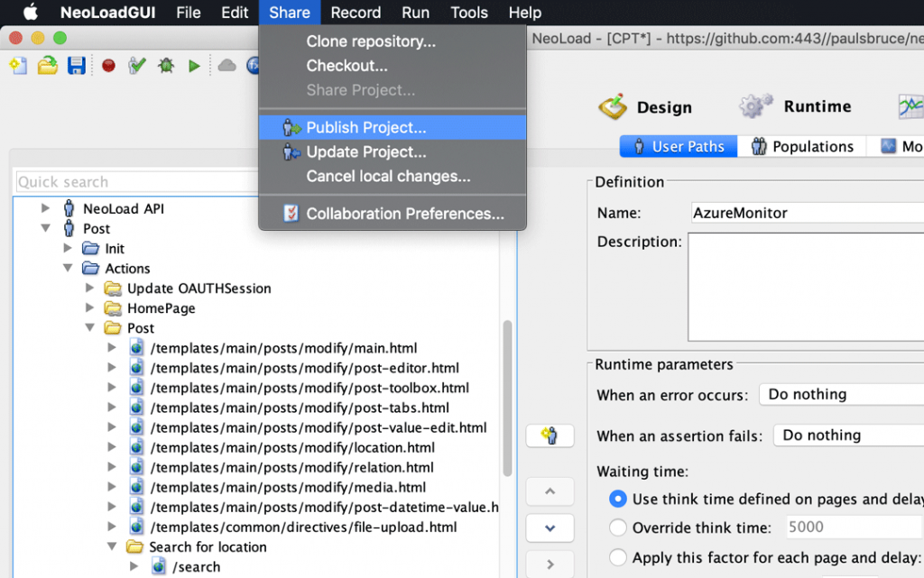Select Apply this factor for each page
The height and width of the screenshot is (578, 924).
point(617,557)
